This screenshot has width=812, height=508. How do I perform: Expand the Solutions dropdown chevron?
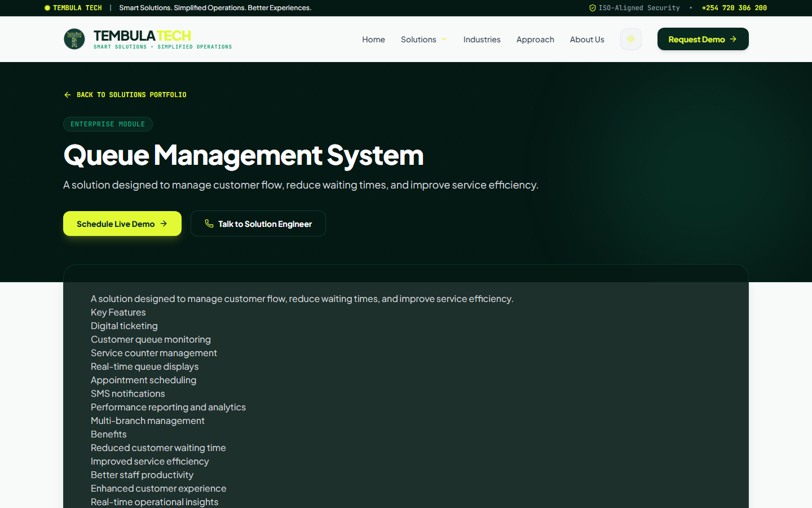[444, 40]
